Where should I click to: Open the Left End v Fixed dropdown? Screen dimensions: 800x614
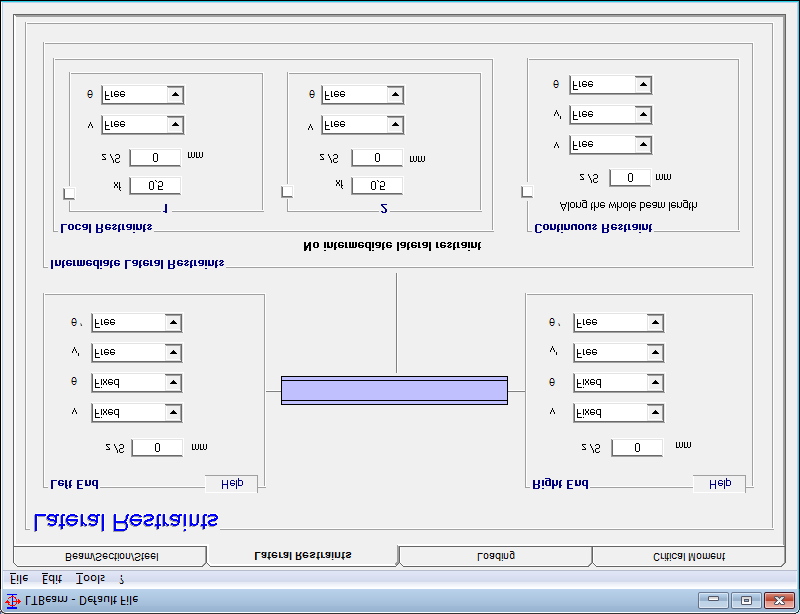(x=137, y=413)
